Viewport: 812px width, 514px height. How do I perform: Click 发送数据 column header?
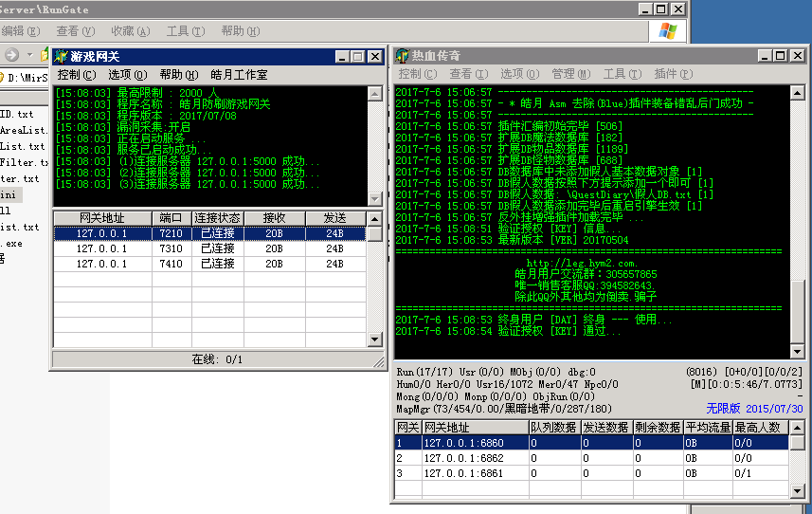pos(606,428)
